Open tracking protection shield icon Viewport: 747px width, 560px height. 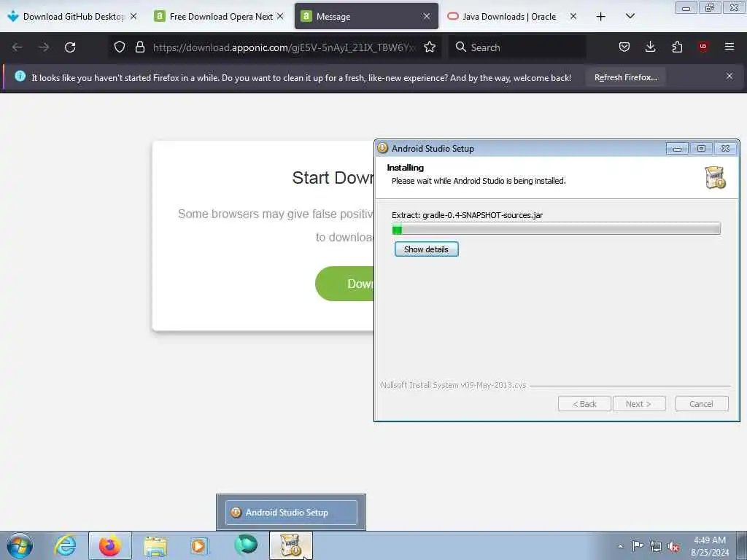(120, 47)
